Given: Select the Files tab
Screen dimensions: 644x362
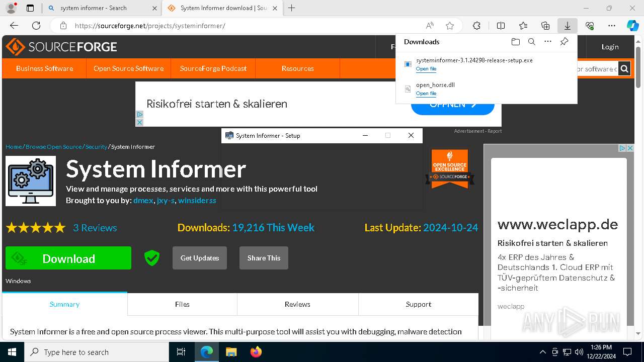Looking at the screenshot, I should pos(182,304).
